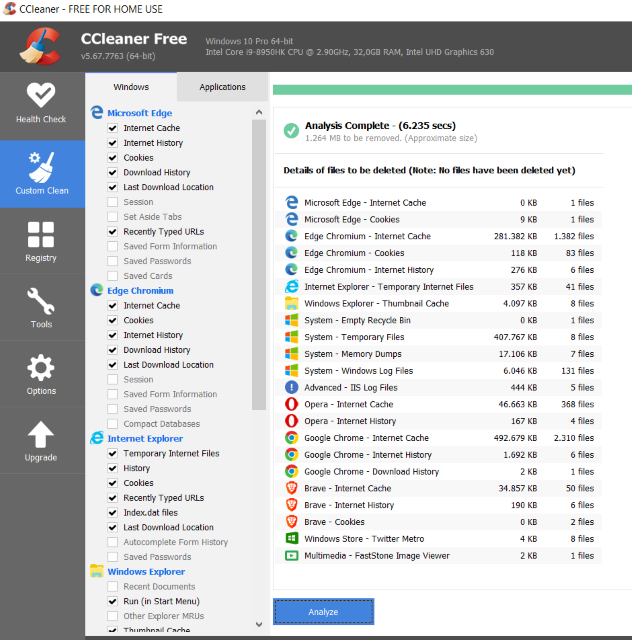
Task: Click the icon for Microsoft Edge - Cookies result
Action: click(x=292, y=219)
